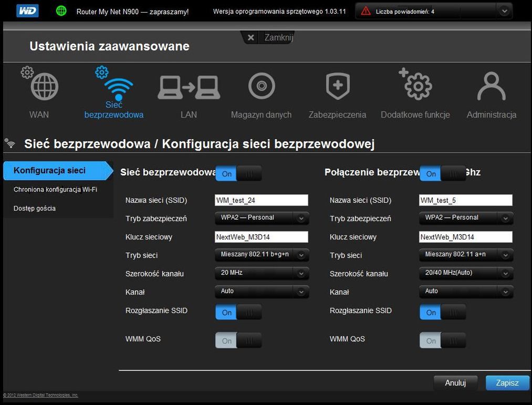Click the Zabezpieczenia label
532x405 pixels.
click(x=338, y=115)
